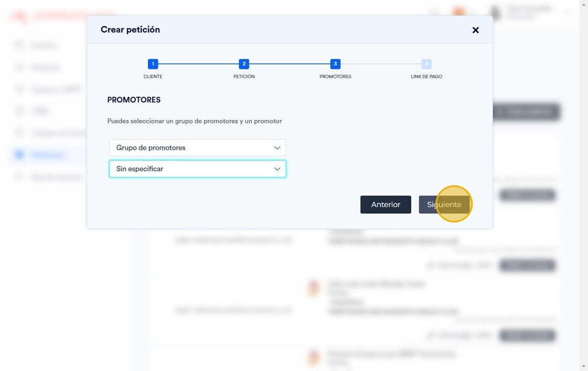
Task: Select step 3 numbered square icon
Action: pyautogui.click(x=335, y=64)
